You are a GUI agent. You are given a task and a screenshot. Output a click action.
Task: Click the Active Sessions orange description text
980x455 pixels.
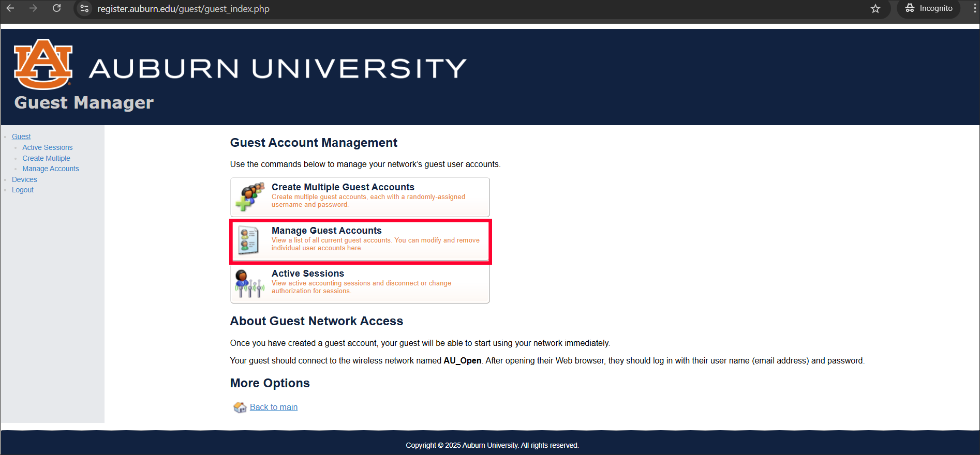[x=361, y=287]
